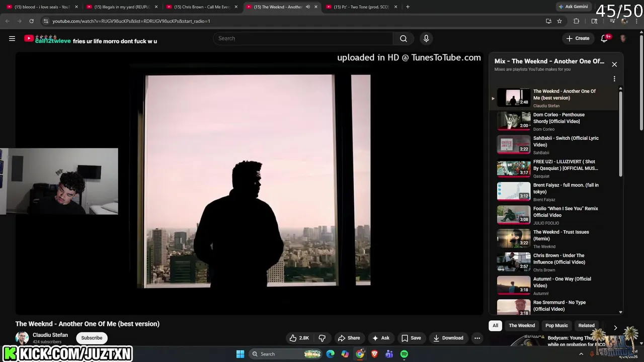This screenshot has width=644, height=362.
Task: Bookmark this page with star icon
Action: 559,21
